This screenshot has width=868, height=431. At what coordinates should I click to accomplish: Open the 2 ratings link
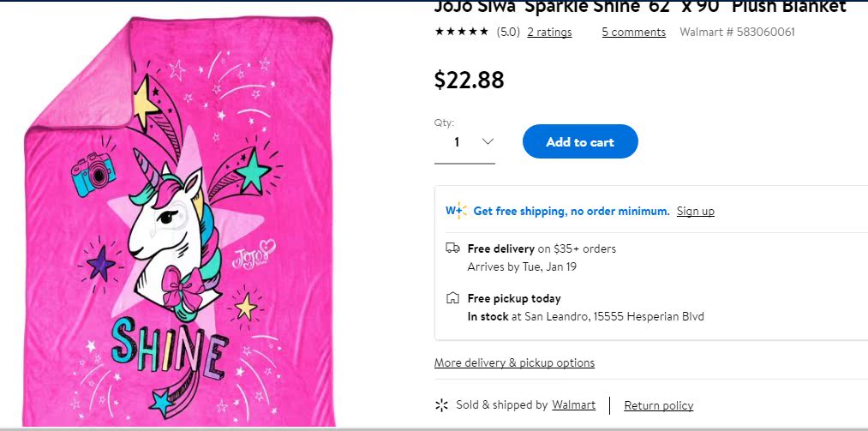tap(549, 33)
